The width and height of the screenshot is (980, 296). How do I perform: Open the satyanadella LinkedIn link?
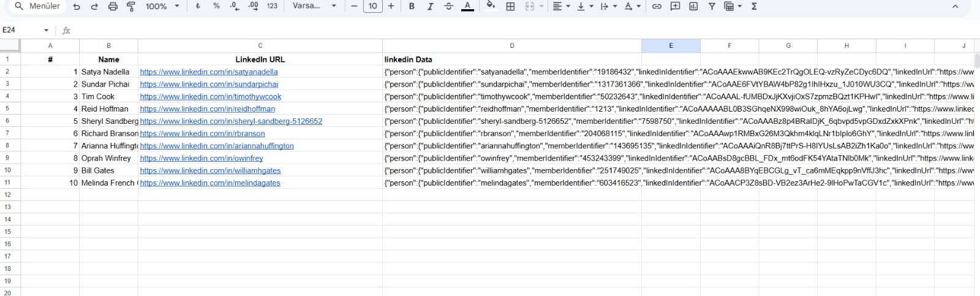tap(209, 72)
